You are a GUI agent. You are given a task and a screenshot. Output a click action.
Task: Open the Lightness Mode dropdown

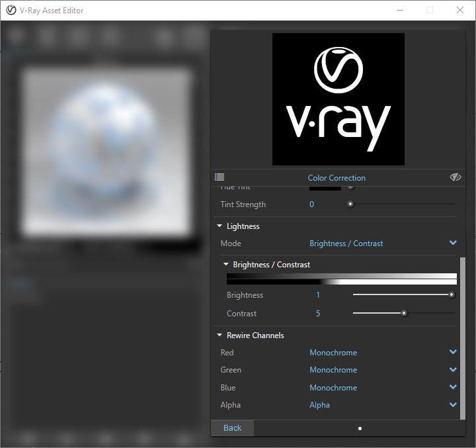tap(383, 243)
